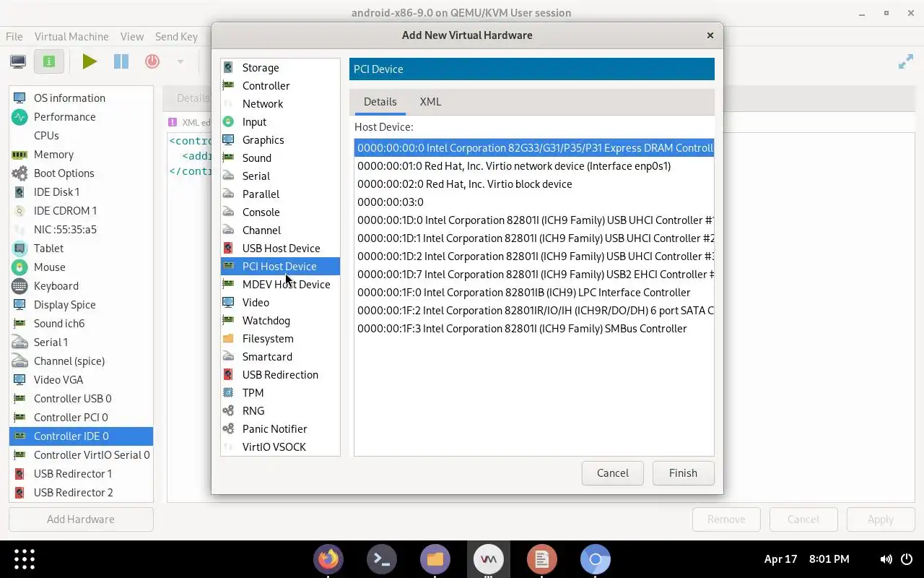Screen dimensions: 924x578
Task: Select USB Redirector 2 in sidebar
Action: [81, 493]
